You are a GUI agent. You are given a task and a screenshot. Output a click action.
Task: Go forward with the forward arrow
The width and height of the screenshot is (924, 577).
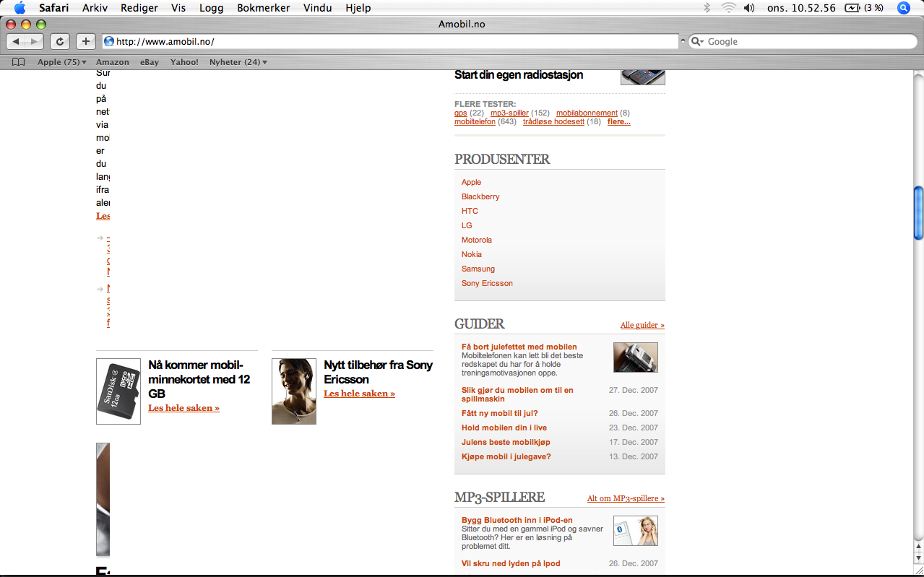click(35, 41)
